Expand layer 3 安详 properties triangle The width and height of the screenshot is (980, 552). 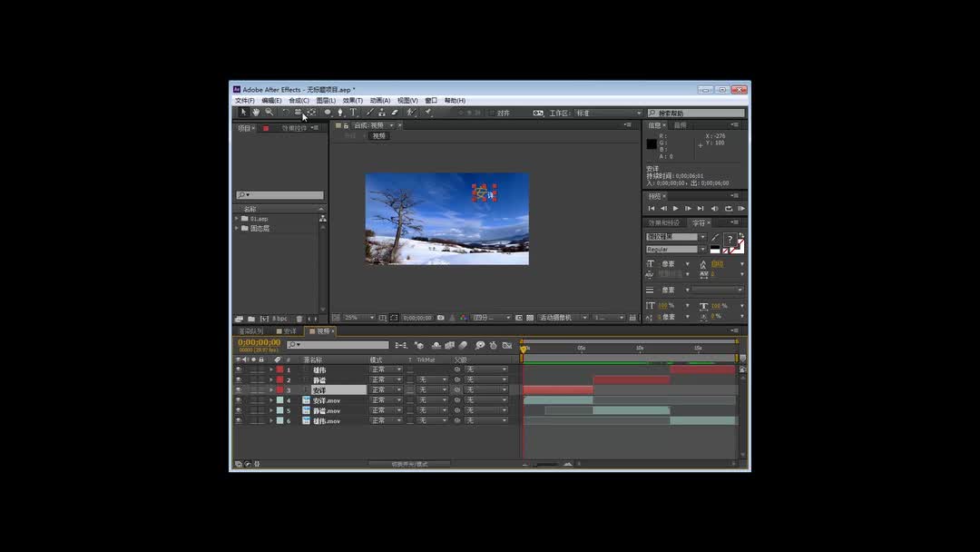271,390
